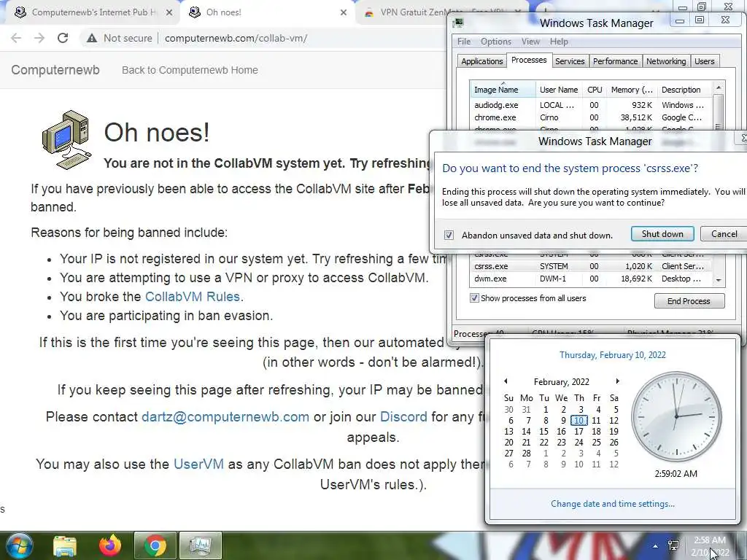Click the Not secure warning icon
747x560 pixels.
[92, 38]
